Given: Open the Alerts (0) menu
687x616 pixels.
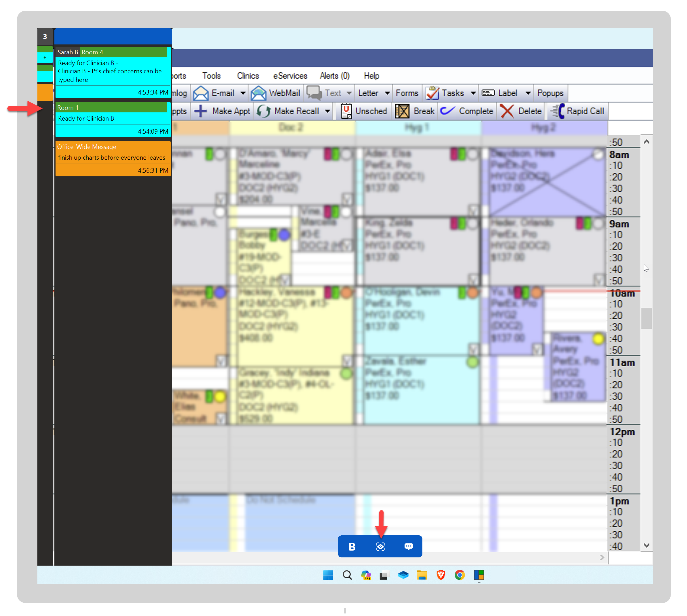Looking at the screenshot, I should [335, 76].
